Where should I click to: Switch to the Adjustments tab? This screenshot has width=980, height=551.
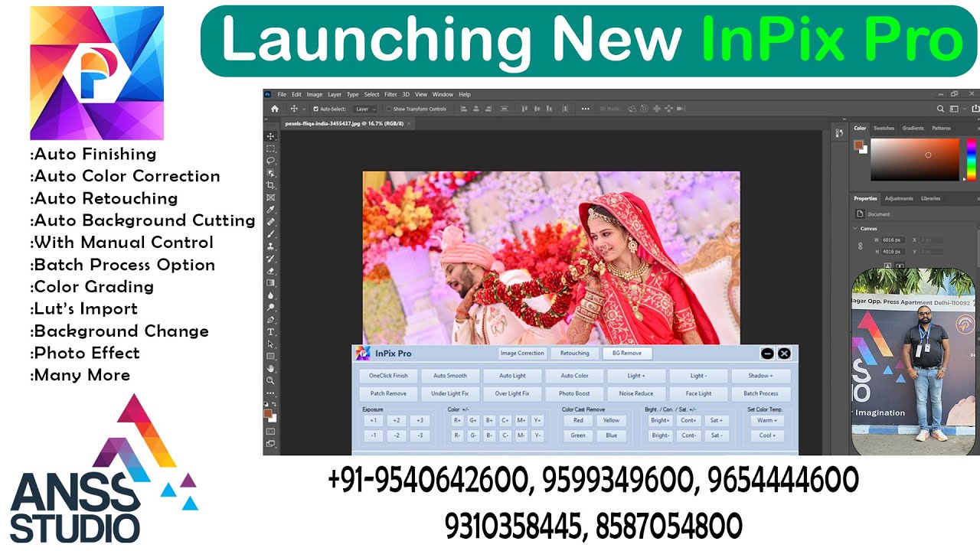coord(899,198)
